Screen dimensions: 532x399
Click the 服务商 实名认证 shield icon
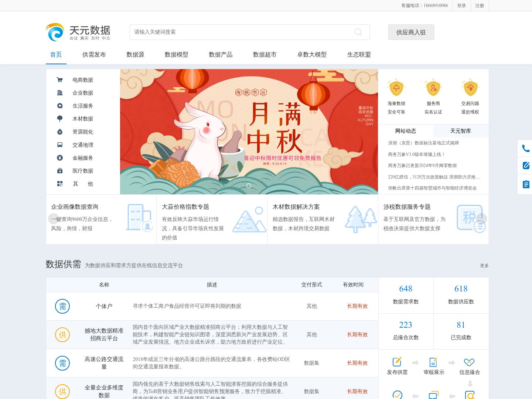point(433,88)
